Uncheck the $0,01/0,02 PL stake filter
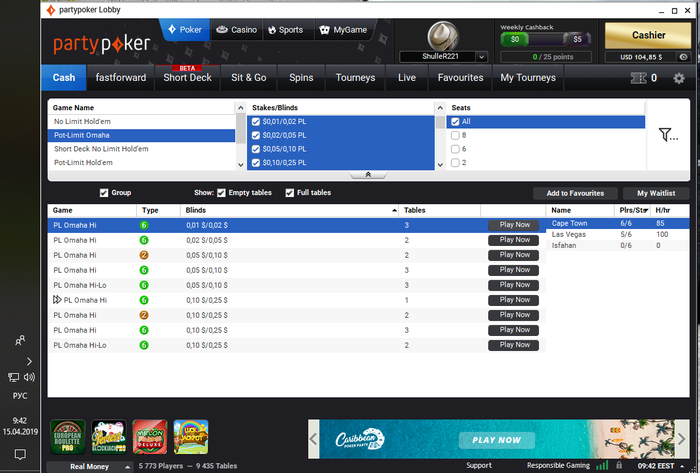 coord(256,122)
